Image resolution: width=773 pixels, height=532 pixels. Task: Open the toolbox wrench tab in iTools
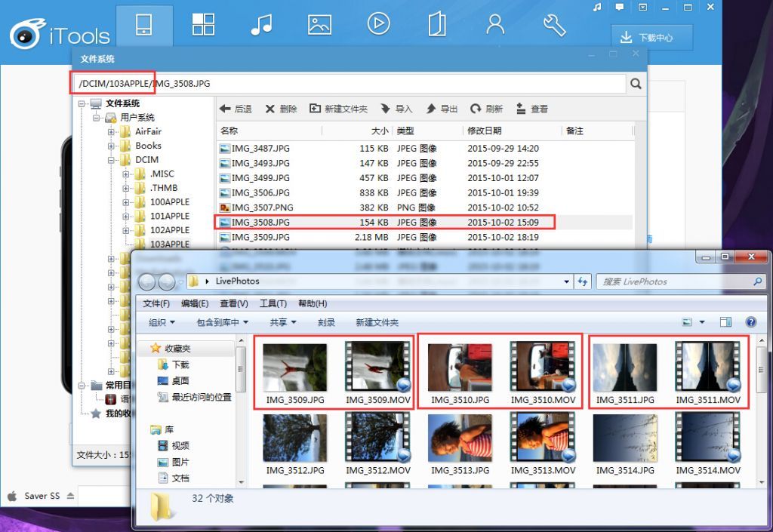coord(554,25)
